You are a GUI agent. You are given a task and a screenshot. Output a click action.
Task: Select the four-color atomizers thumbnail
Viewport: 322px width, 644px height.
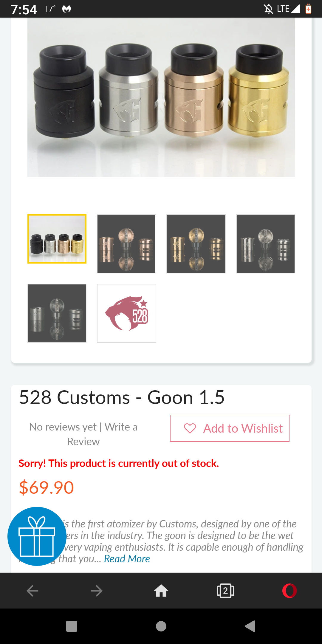click(x=57, y=239)
